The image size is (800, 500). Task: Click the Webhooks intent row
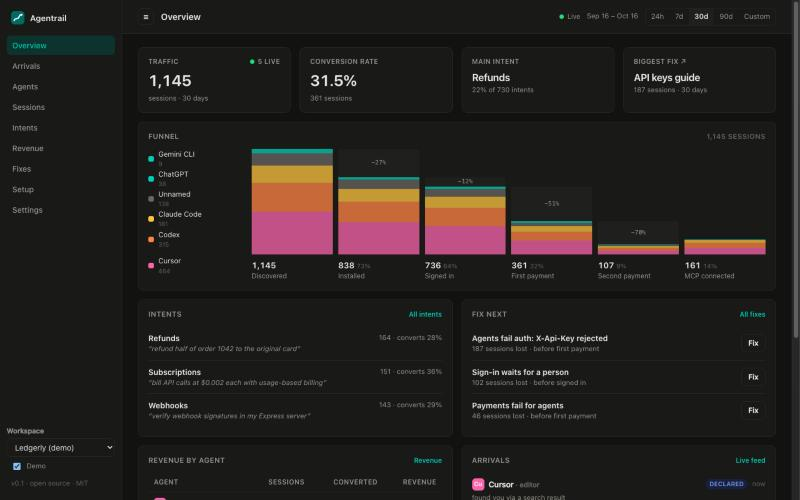295,410
